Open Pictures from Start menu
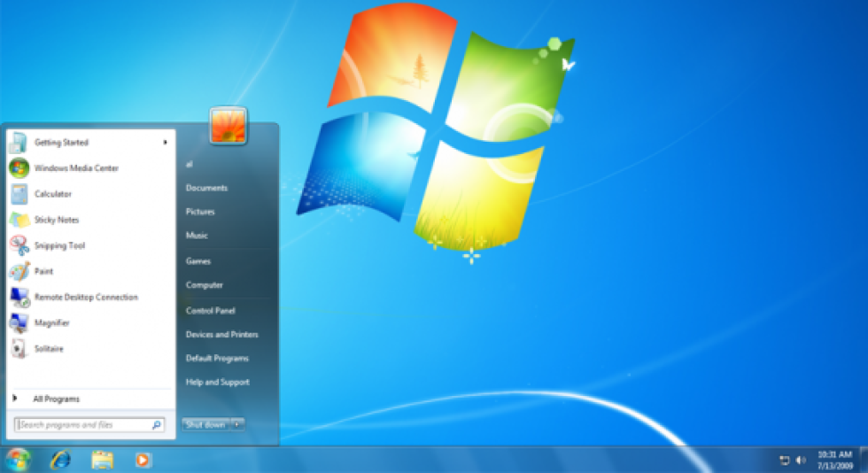 [200, 212]
